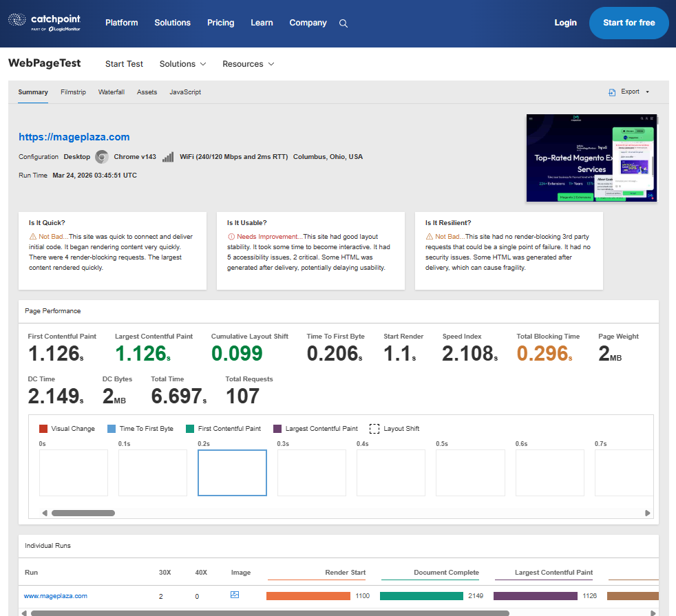676x616 pixels.
Task: Click the blue Export document icon
Action: coord(612,92)
